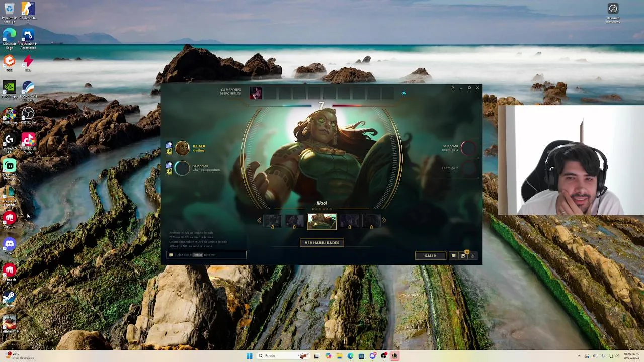Launch OBS Studio from the desktop

point(28,116)
